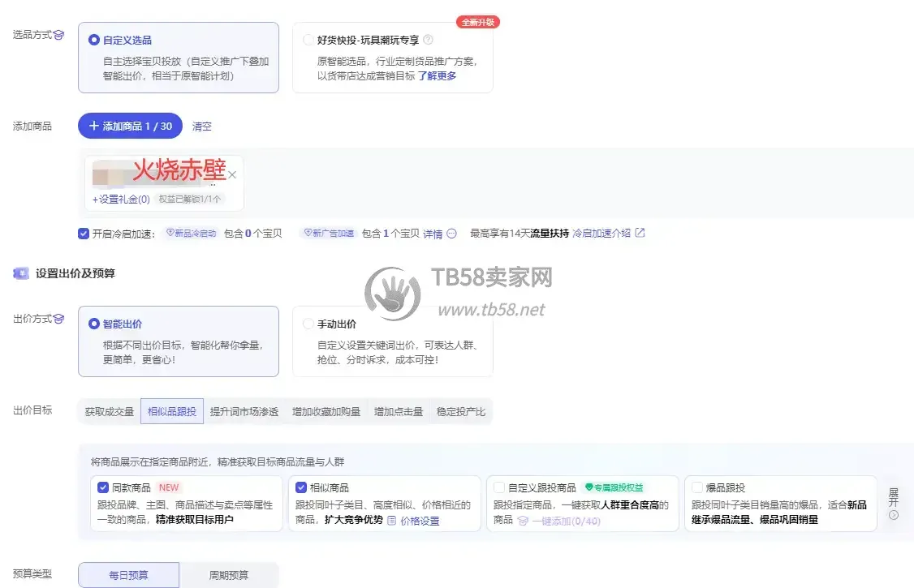
Task: Click the 清空 link to clear products
Action: (x=201, y=127)
